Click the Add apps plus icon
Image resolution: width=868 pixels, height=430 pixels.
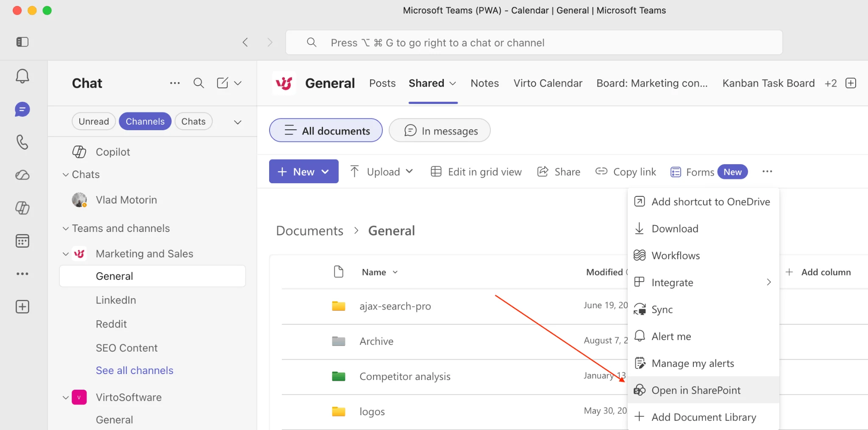pos(22,307)
